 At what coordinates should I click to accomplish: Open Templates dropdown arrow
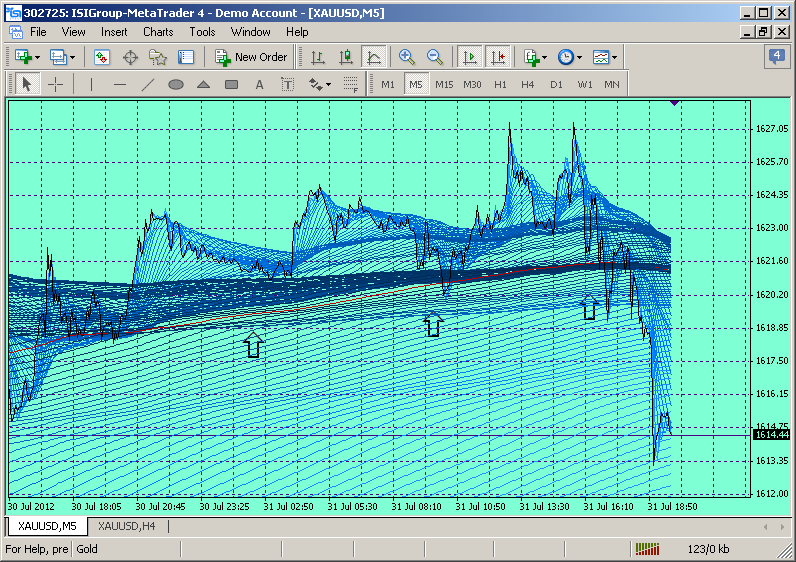pyautogui.click(x=614, y=57)
